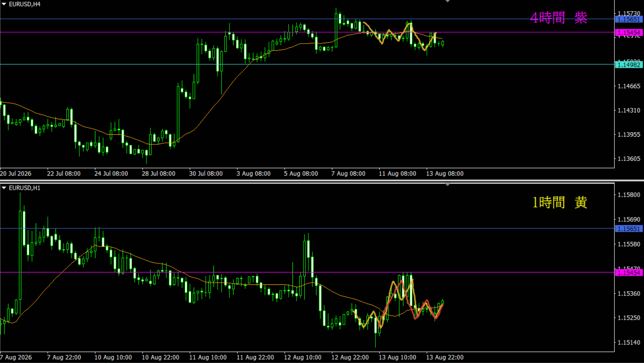644x363 pixels.
Task: Click the '13 Aug 08:00' time label
Action: [x=445, y=174]
